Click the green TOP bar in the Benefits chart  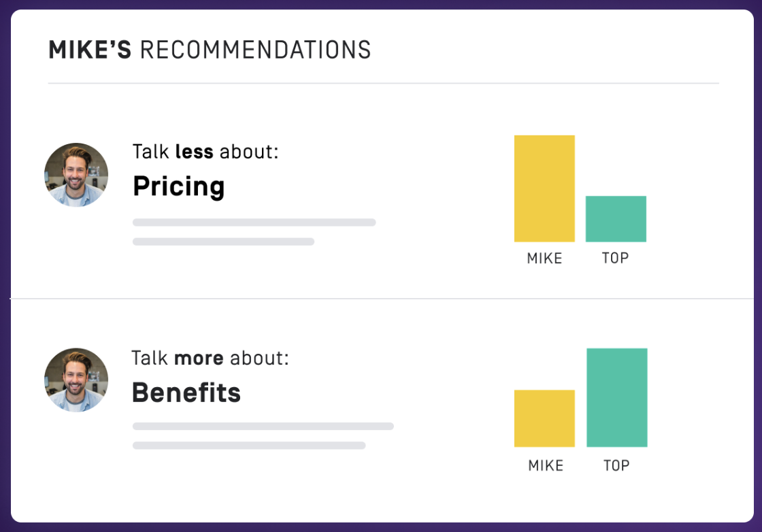(616, 397)
